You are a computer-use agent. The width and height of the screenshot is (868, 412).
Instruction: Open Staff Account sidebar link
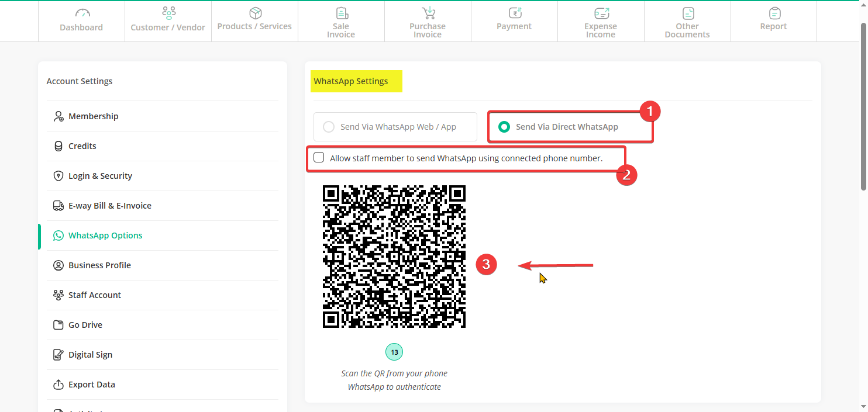pyautogui.click(x=94, y=295)
